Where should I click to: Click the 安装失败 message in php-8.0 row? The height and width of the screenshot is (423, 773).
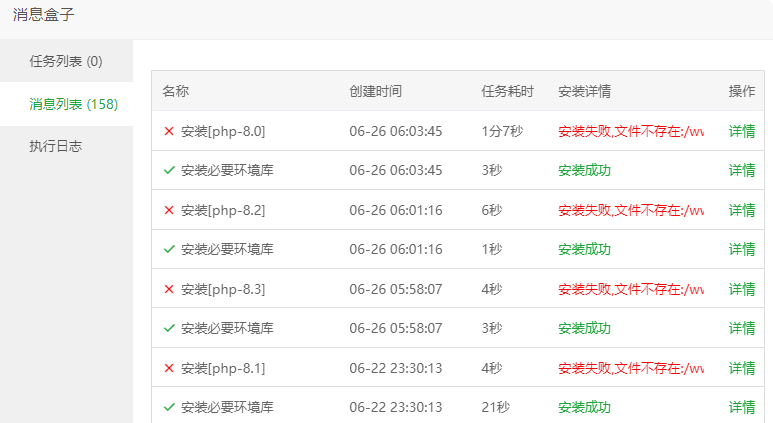coord(631,131)
